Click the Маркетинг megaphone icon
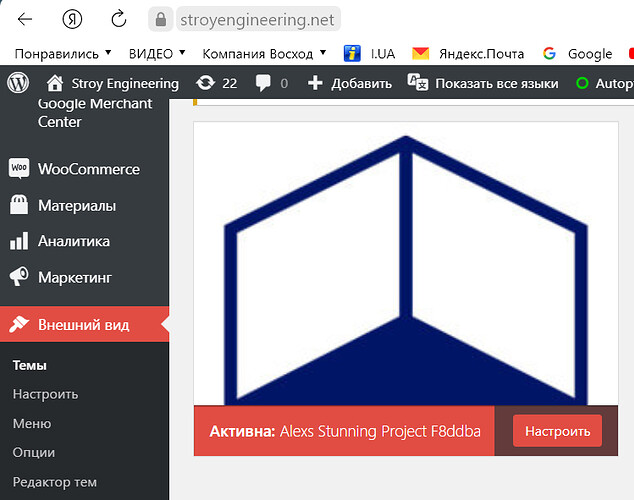Screen dimensions: 634x500 pyautogui.click(x=19, y=276)
